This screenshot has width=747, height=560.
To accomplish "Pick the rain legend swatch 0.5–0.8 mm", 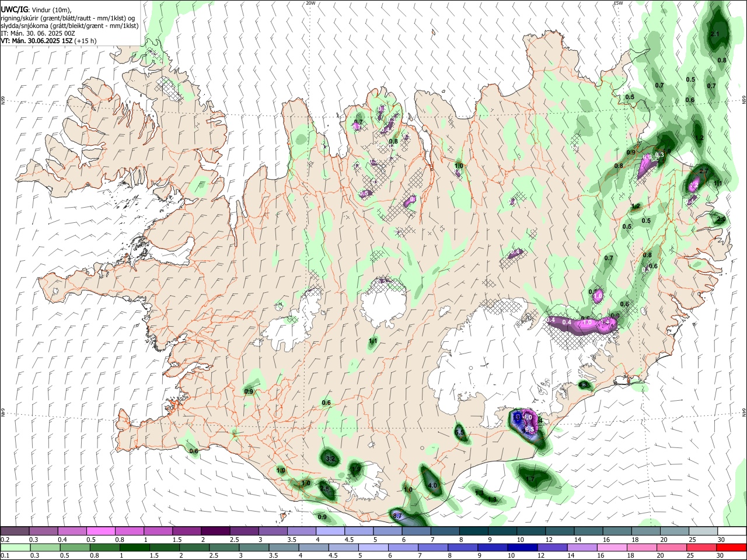I will pyautogui.click(x=75, y=547).
